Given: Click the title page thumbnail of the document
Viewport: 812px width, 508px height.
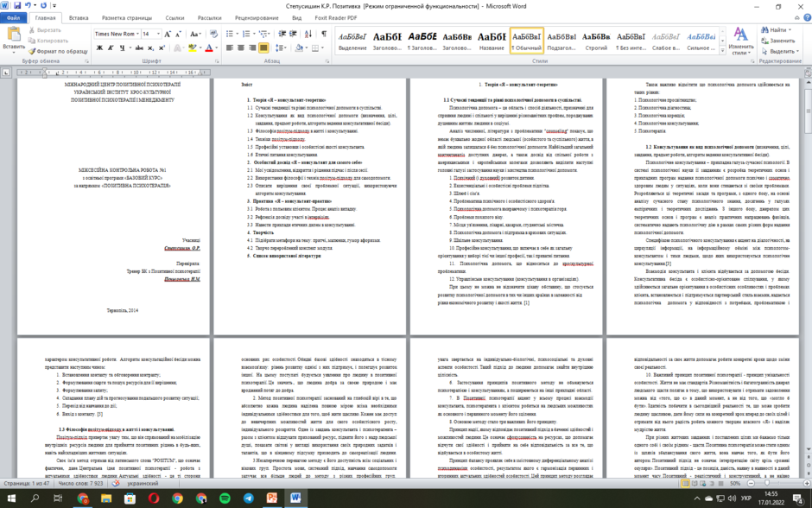Looking at the screenshot, I should [113, 206].
